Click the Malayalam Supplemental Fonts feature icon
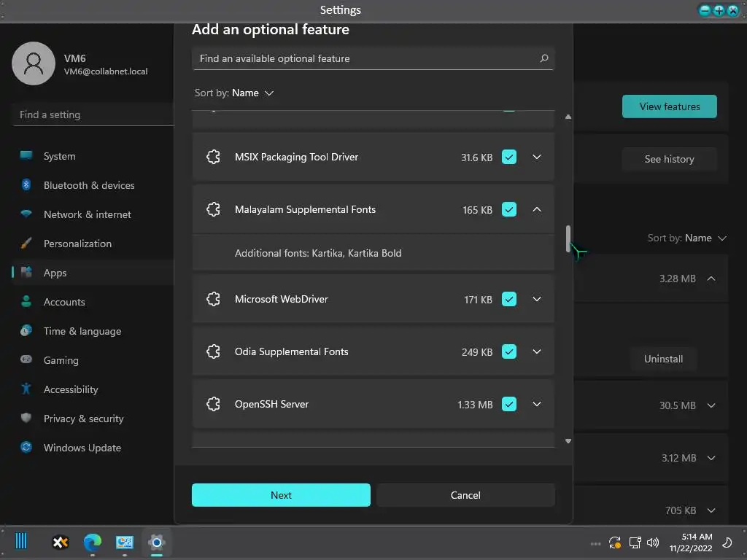This screenshot has height=560, width=747. [x=214, y=209]
